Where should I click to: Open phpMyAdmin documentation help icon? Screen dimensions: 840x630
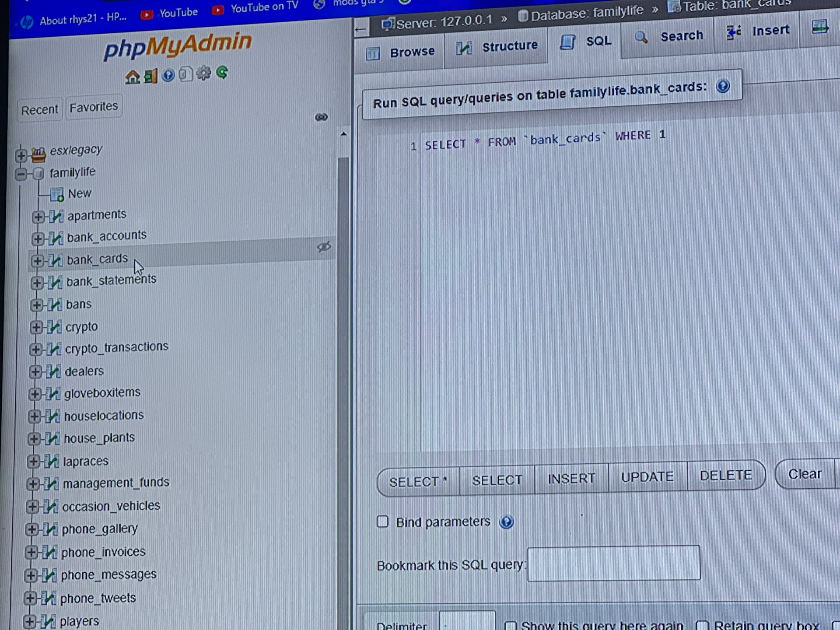pyautogui.click(x=168, y=75)
